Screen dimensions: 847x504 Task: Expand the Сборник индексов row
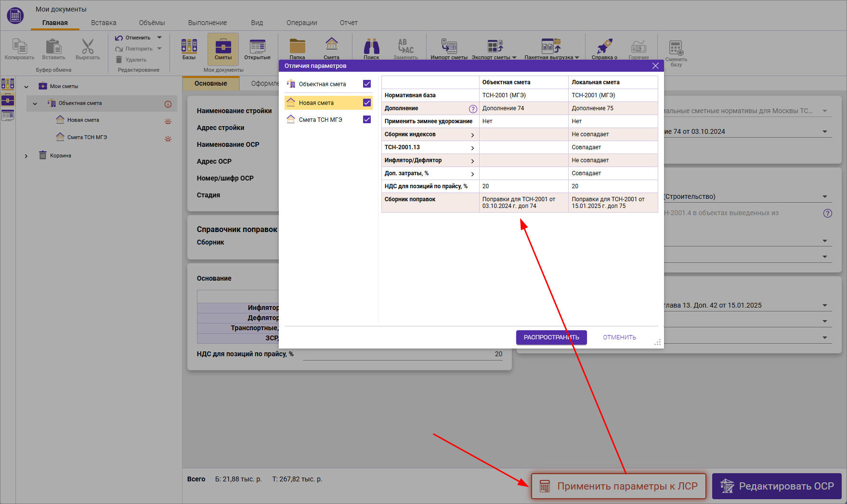(472, 135)
